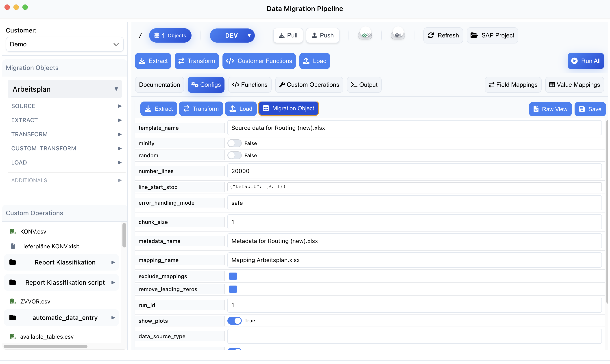
Task: Open the DEV environment dropdown
Action: point(232,35)
